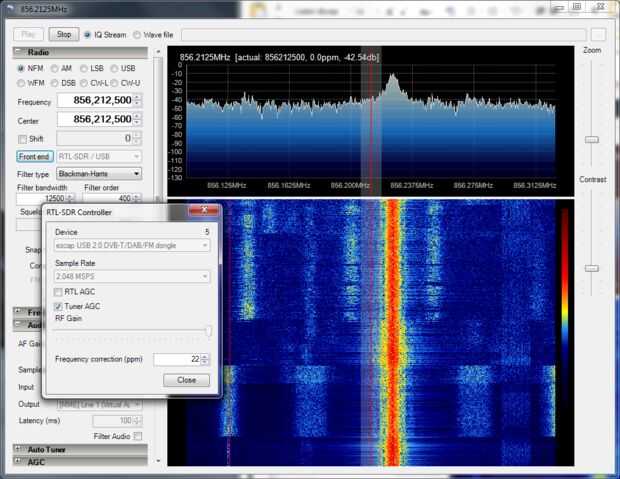Image resolution: width=620 pixels, height=479 pixels.
Task: Open the Sample Rate dropdown
Action: tap(131, 275)
